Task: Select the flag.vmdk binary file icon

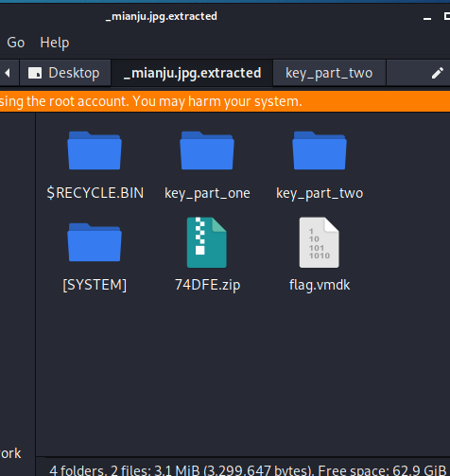Action: pyautogui.click(x=320, y=242)
